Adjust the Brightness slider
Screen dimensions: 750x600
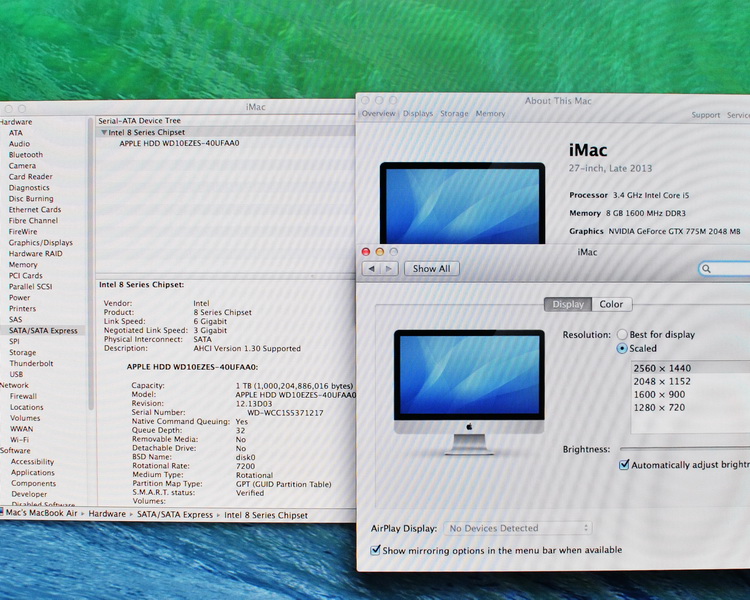[x=685, y=449]
